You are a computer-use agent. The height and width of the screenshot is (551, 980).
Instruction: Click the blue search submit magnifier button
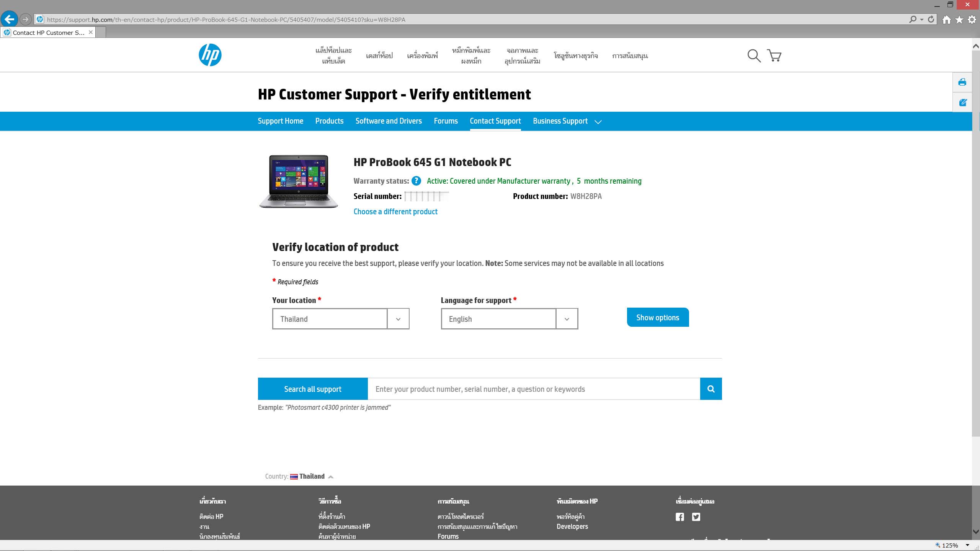pos(711,389)
